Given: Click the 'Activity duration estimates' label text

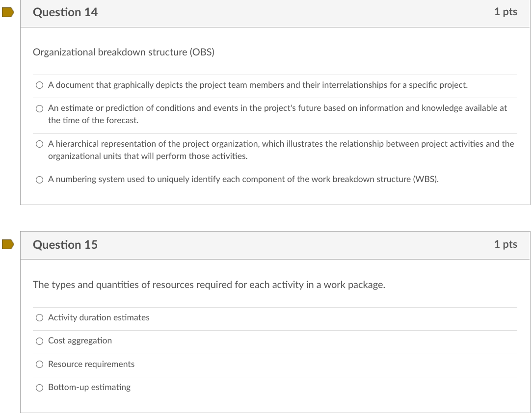Looking at the screenshot, I should click(99, 317).
